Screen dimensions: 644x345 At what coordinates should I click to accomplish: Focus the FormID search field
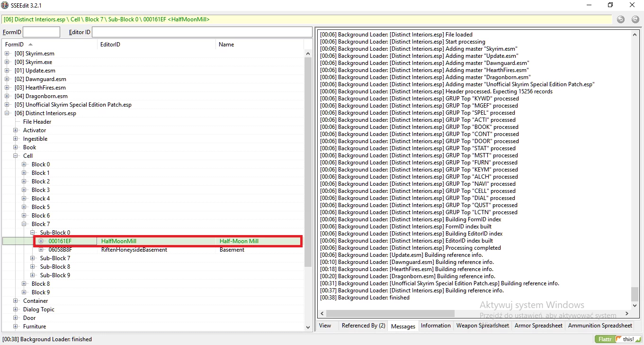(41, 32)
